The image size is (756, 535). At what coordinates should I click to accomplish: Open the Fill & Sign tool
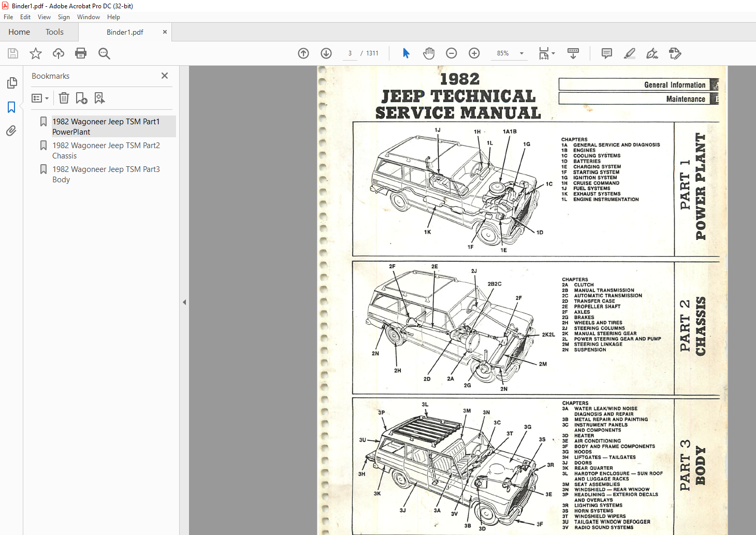[x=652, y=53]
